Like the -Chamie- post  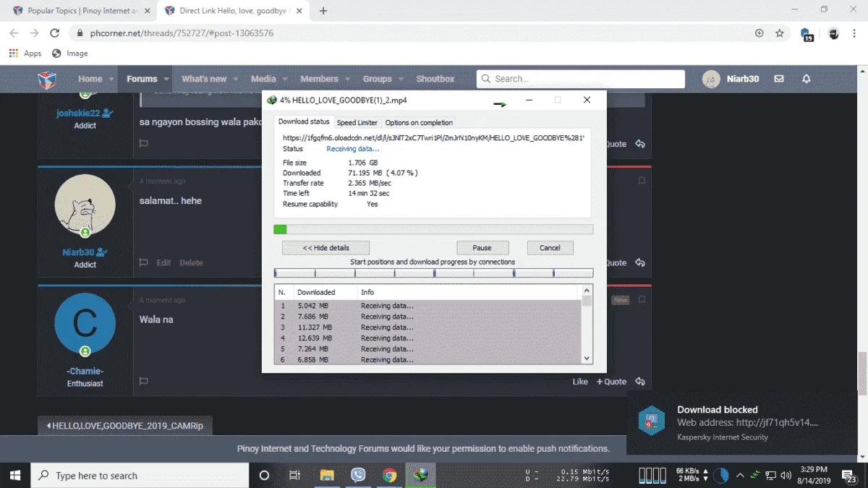point(580,382)
